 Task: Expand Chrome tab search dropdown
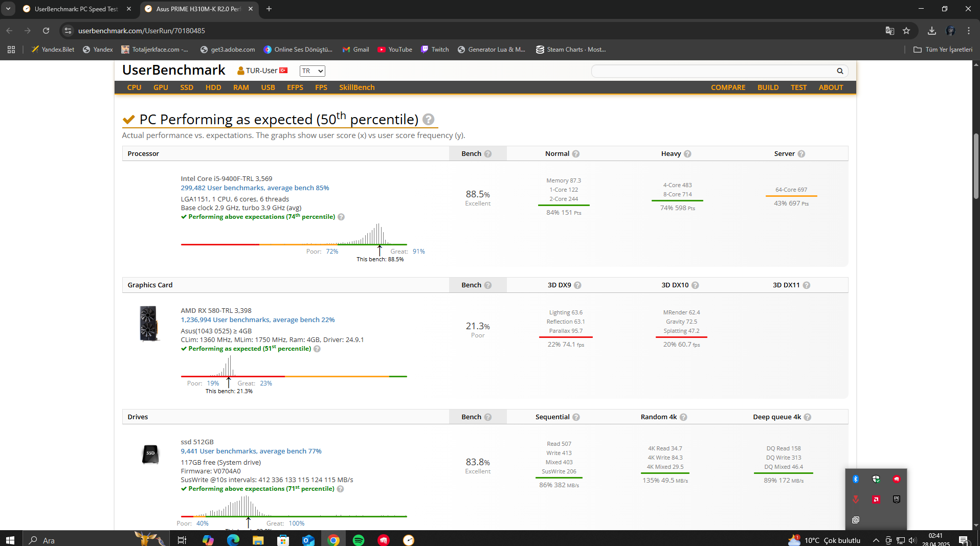pos(9,9)
